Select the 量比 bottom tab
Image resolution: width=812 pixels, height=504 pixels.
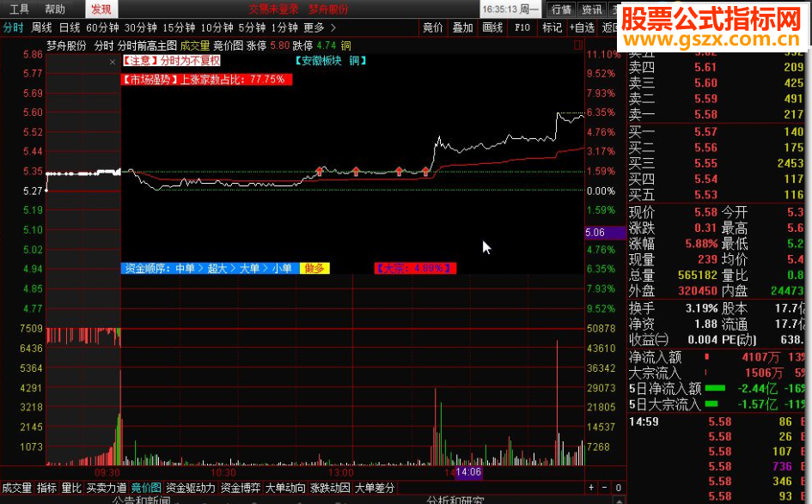tap(71, 488)
